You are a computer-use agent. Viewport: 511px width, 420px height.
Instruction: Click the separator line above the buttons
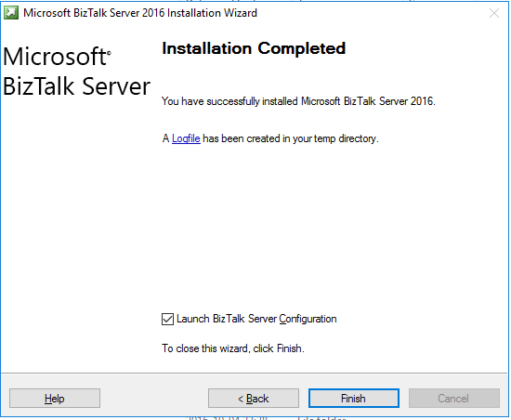[x=255, y=374]
